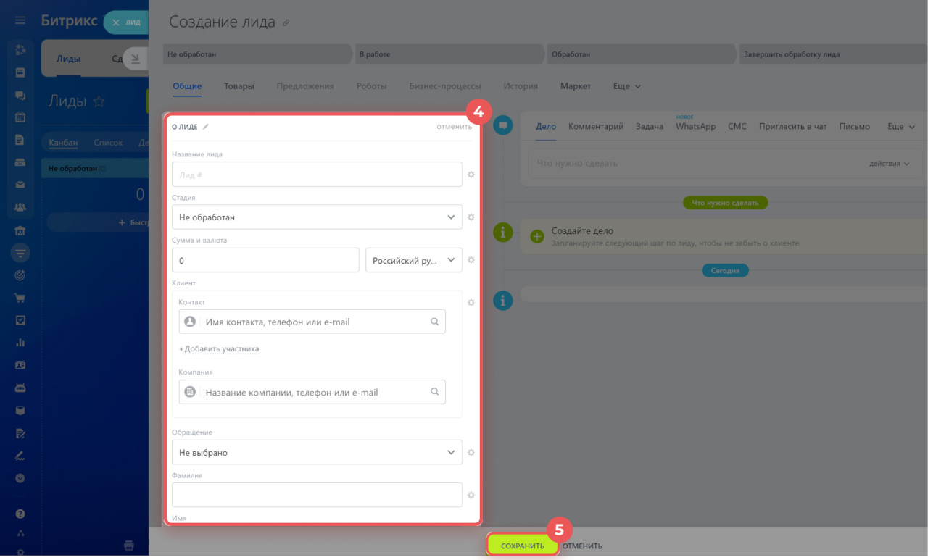
Task: Select the WhatsApp tab in timeline
Action: point(695,126)
